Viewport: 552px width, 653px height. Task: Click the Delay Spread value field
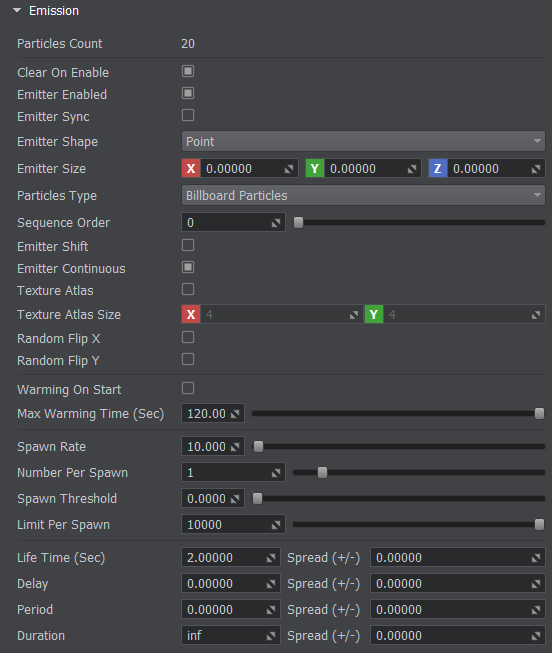click(457, 584)
